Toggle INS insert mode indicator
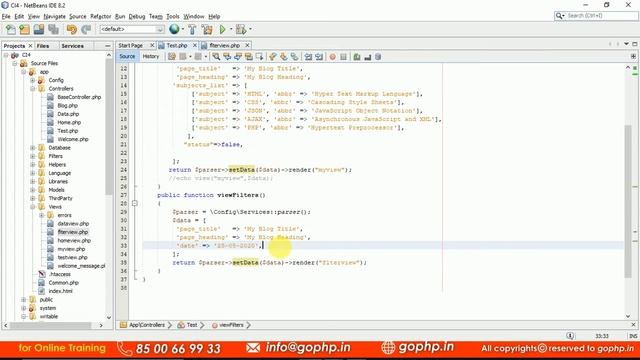 pyautogui.click(x=633, y=336)
